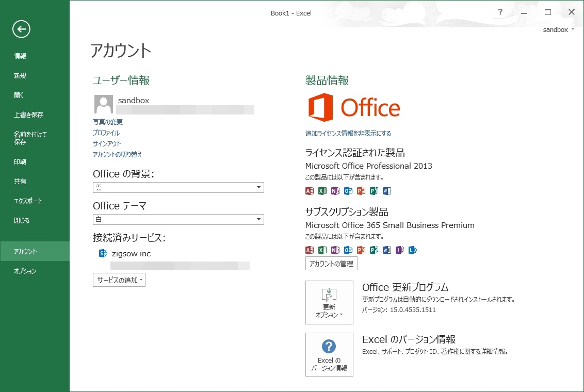Click the Excel のバージョン情報 heading text
This screenshot has width=584, height=392.
point(409,339)
